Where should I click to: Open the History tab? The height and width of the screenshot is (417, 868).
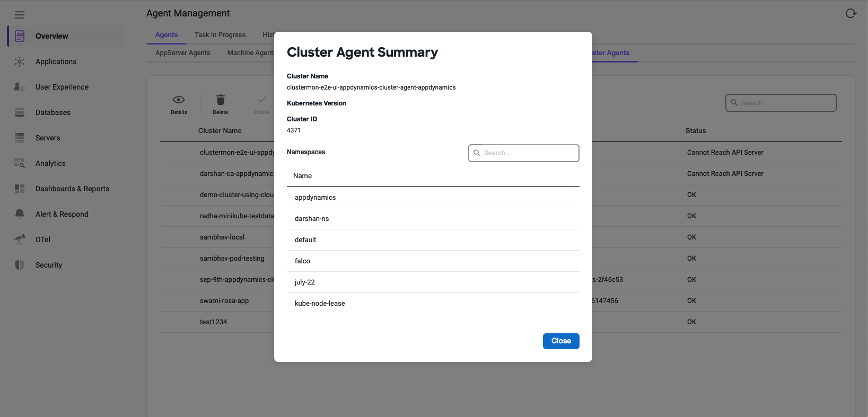click(x=268, y=35)
